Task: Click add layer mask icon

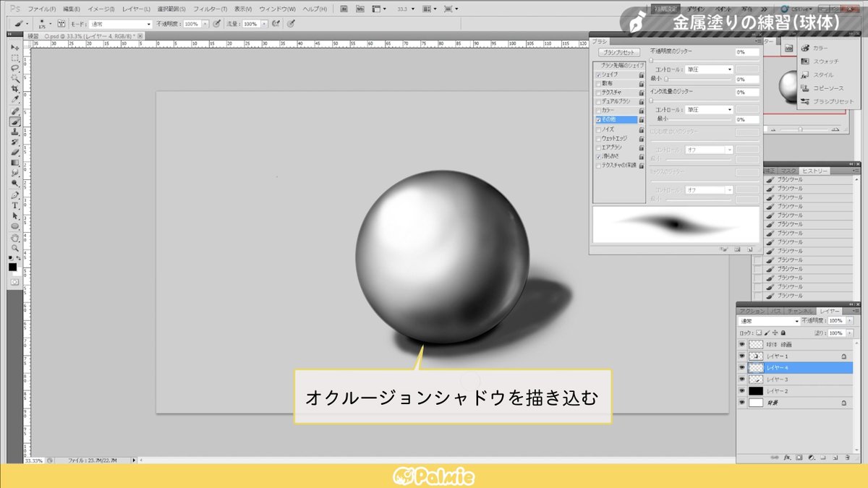Action: [799, 458]
